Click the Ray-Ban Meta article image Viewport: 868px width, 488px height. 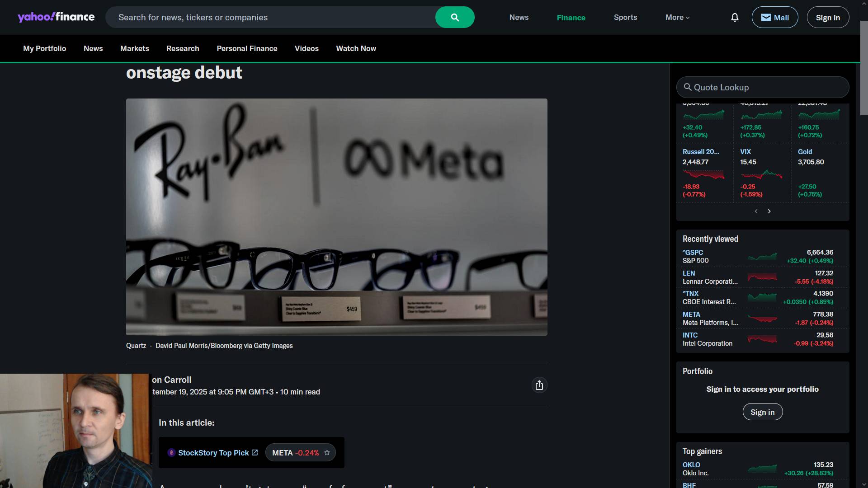coord(336,217)
